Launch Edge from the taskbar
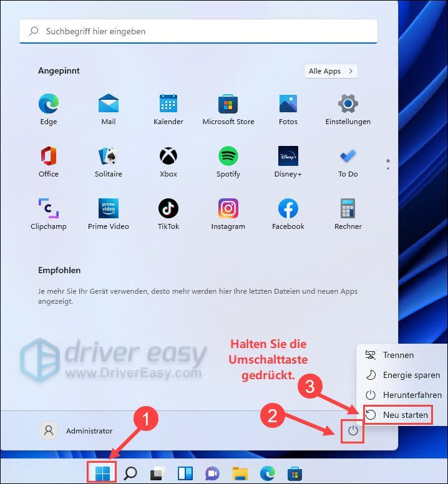448x484 pixels. 268,473
